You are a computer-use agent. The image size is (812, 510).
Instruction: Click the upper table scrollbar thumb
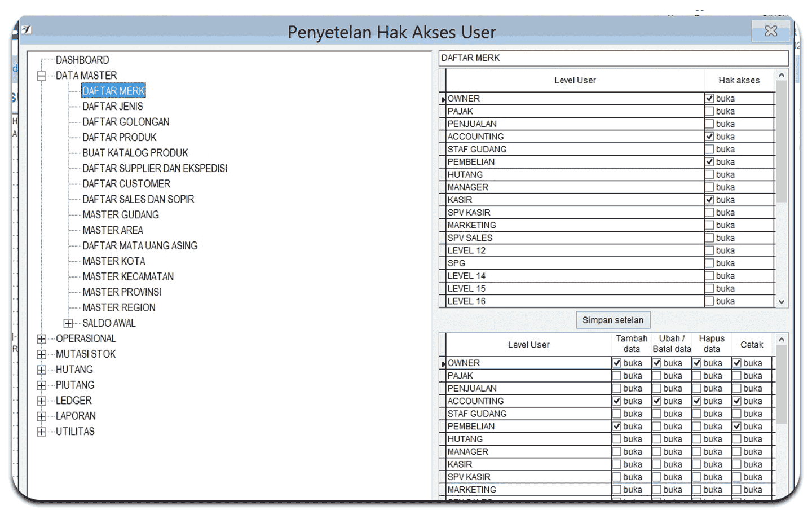pos(782,142)
